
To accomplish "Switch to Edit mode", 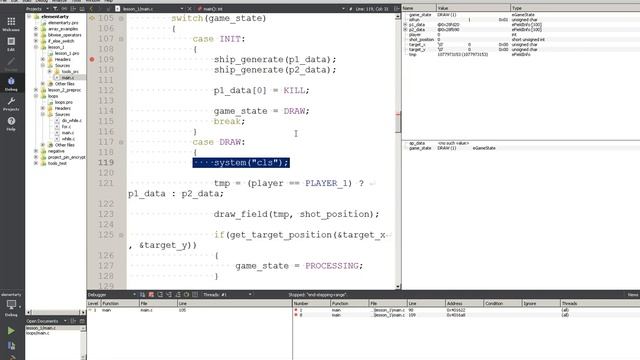I will [x=11, y=44].
